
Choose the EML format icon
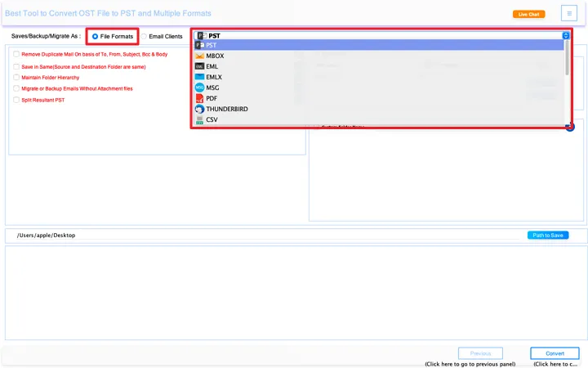point(199,66)
